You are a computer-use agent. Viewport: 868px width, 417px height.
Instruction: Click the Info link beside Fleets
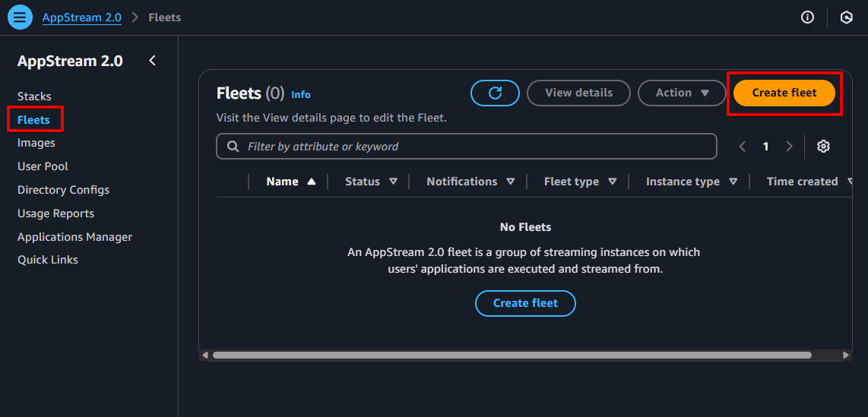300,95
